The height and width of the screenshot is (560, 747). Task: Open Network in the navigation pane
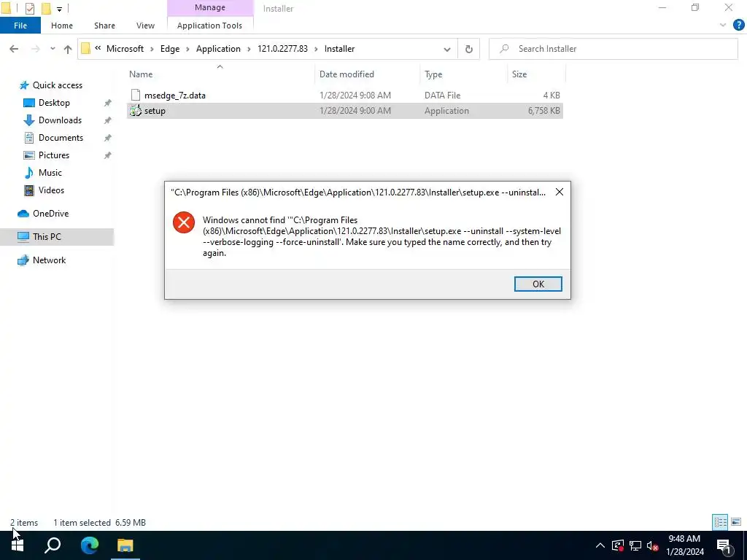pos(49,260)
